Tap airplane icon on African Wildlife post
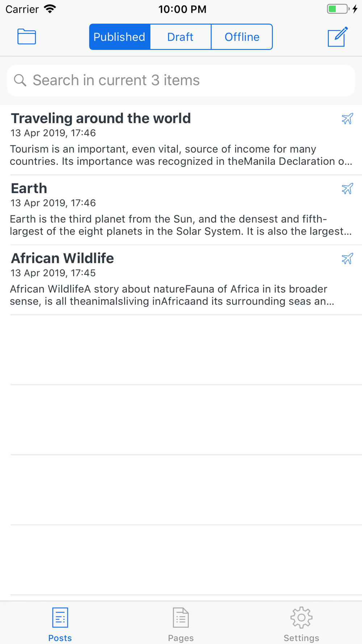 pyautogui.click(x=347, y=259)
